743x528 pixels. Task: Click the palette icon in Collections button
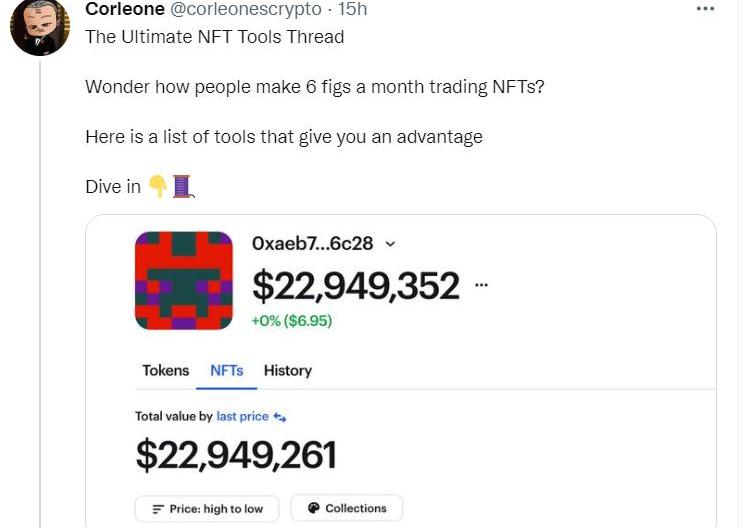coord(313,508)
